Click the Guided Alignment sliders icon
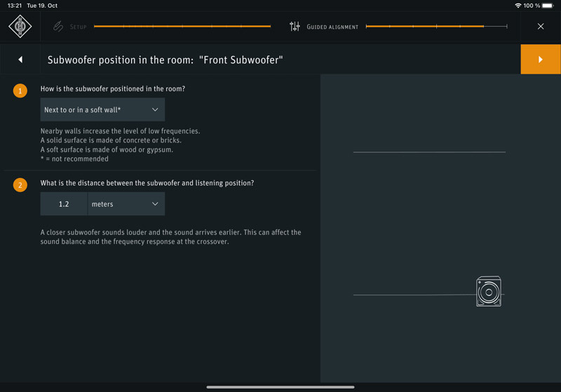Viewport: 561px width, 392px height. (x=295, y=27)
